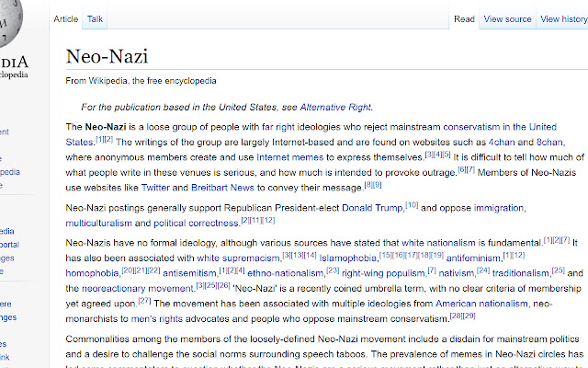Open the Alternative Right link
Screen dimensions: 588x368
pyautogui.click(x=335, y=107)
